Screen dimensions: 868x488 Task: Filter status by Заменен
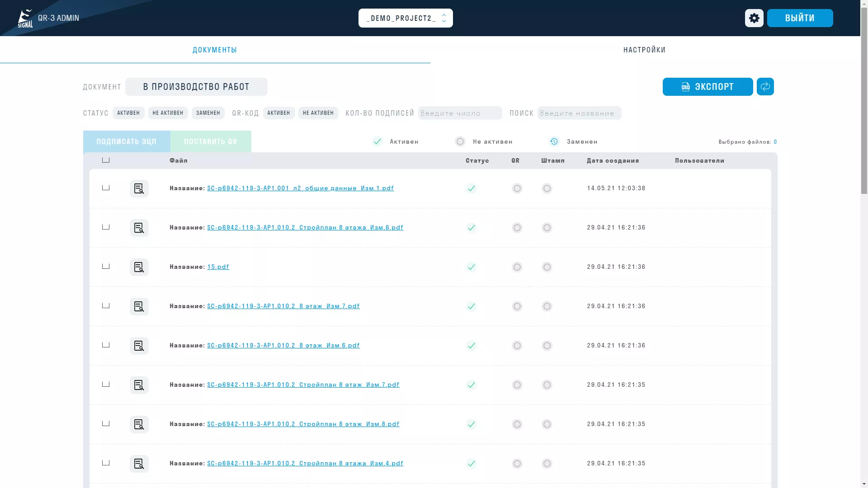[x=208, y=113]
